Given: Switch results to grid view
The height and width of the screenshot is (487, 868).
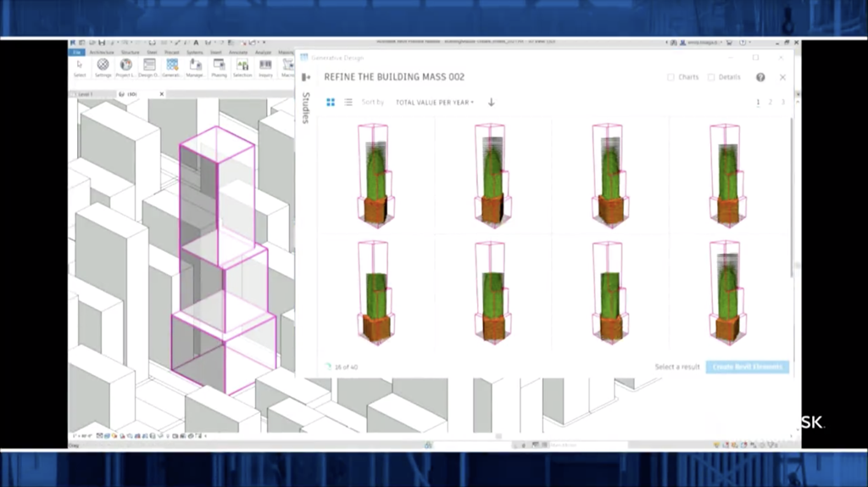Looking at the screenshot, I should [x=331, y=103].
